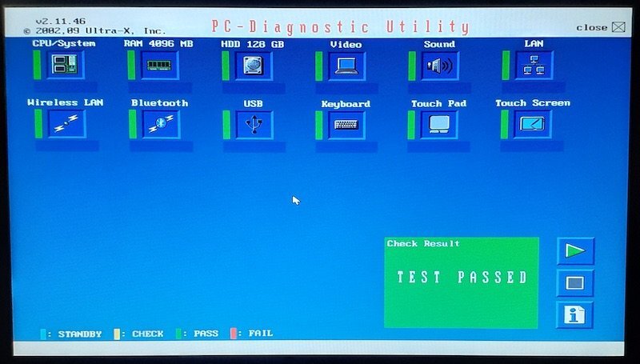Launch the Sound speaker test icon
Screen dimensions: 640x364
pos(439,66)
